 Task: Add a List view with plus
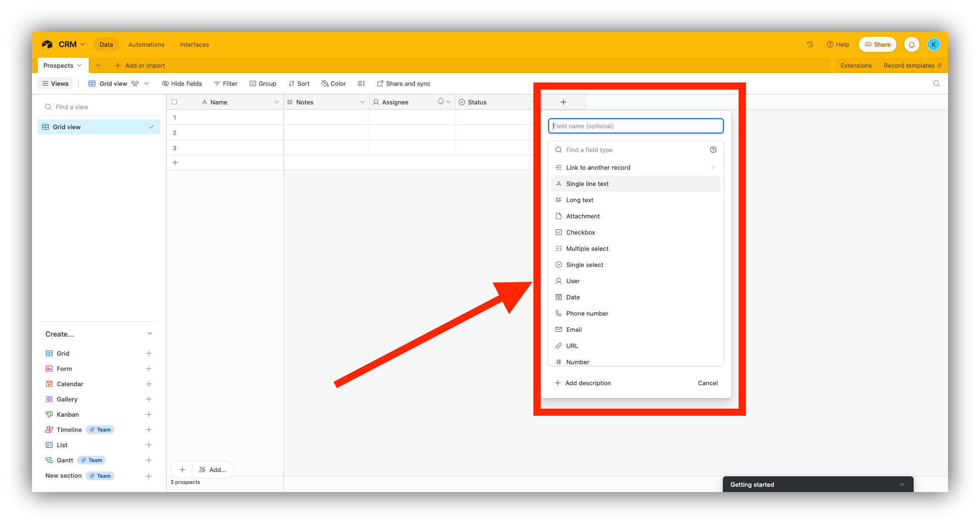tap(149, 445)
